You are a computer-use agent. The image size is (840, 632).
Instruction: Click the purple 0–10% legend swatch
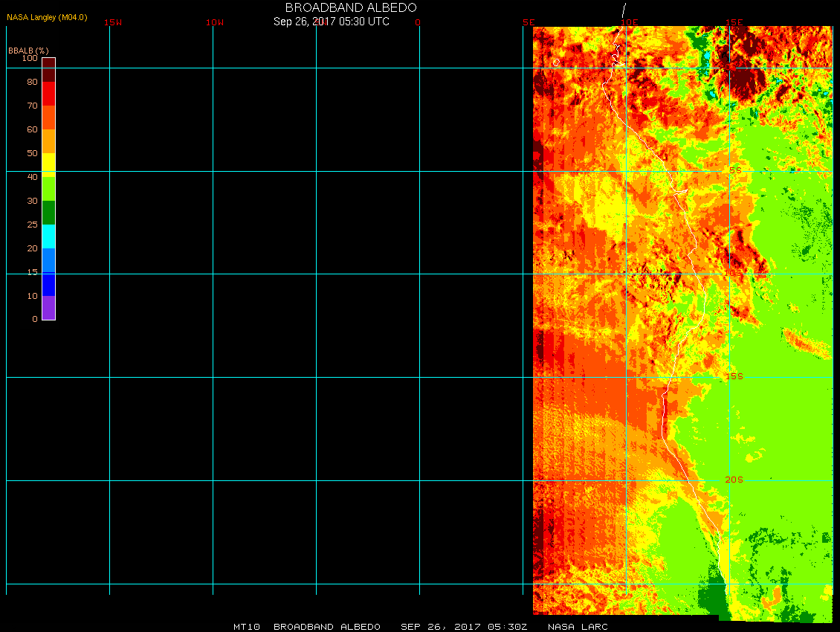[x=48, y=308]
